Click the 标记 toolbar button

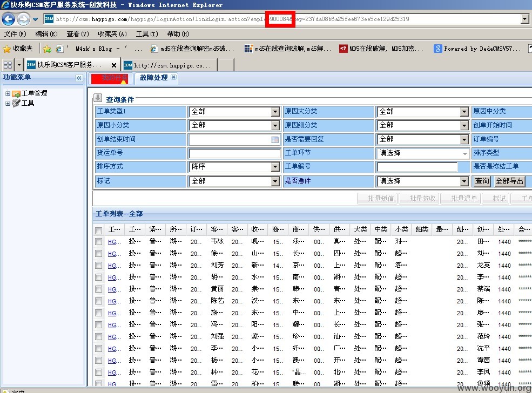coord(496,199)
